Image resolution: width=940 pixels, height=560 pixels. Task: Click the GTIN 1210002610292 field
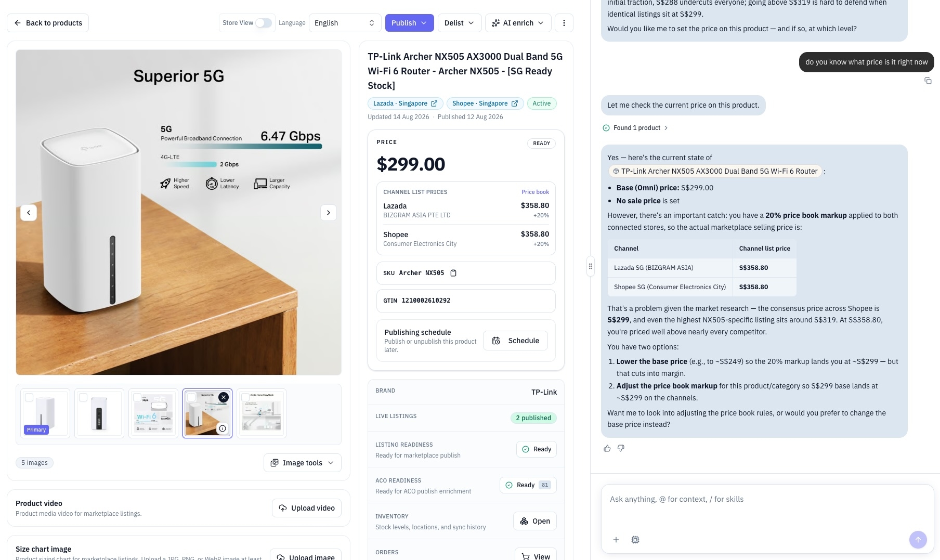click(466, 301)
